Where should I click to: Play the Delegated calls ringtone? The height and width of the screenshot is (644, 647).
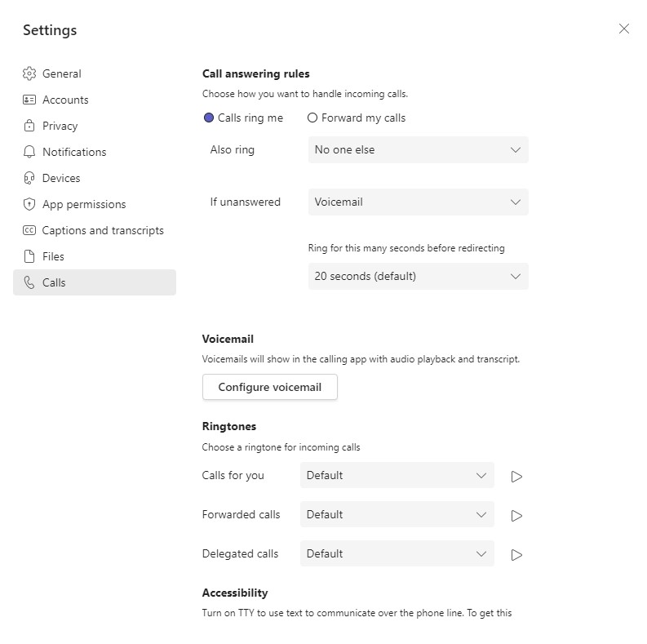(x=516, y=554)
